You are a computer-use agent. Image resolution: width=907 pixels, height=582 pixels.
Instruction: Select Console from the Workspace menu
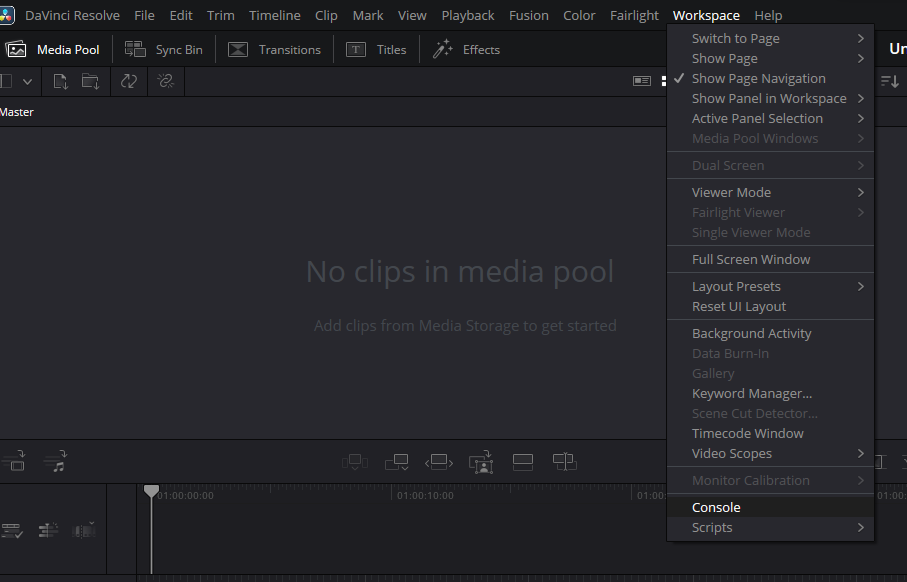(x=716, y=507)
